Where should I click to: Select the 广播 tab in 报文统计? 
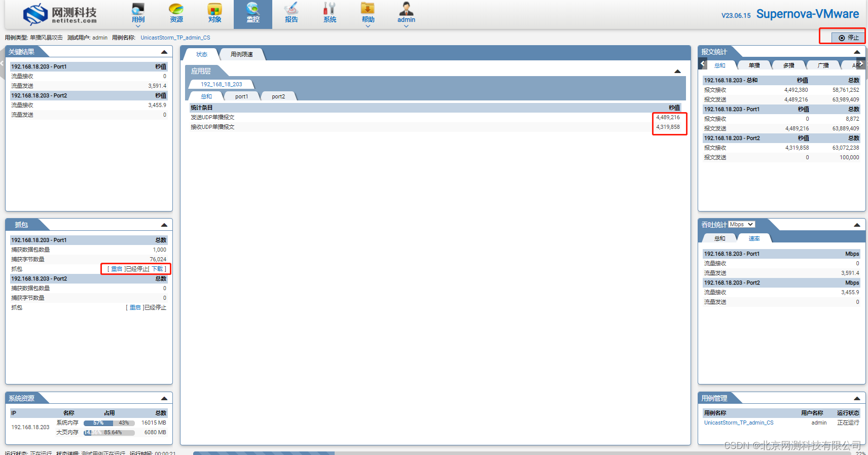[x=823, y=65]
